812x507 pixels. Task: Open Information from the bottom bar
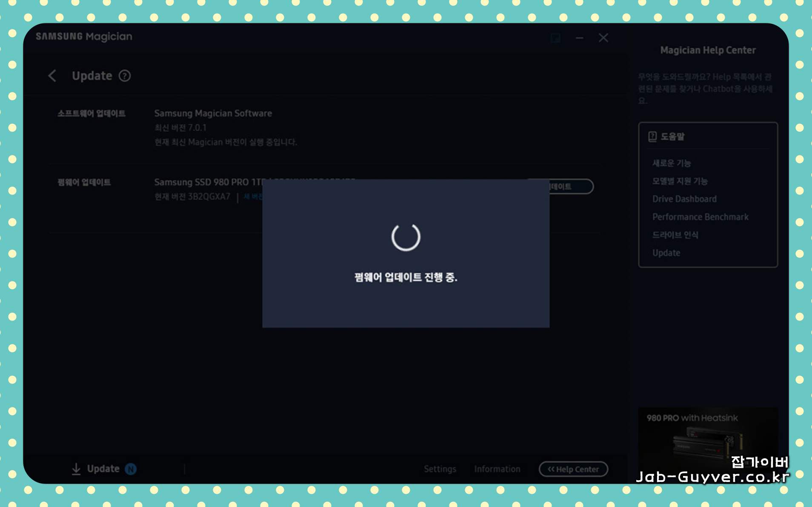click(497, 469)
